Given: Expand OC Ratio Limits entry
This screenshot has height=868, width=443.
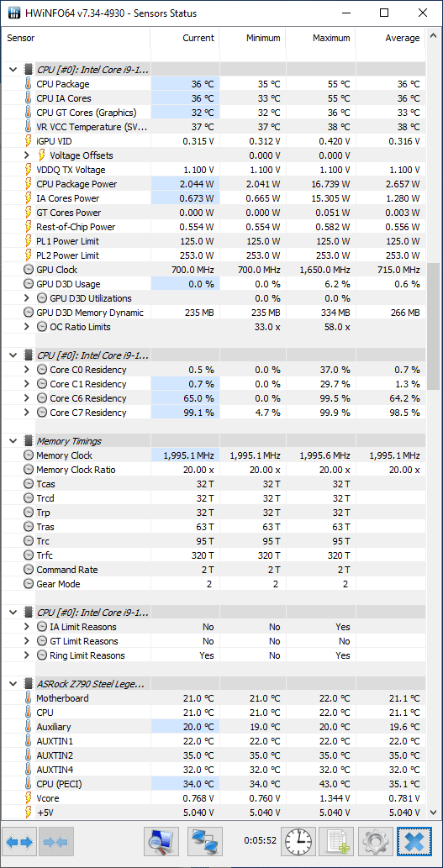Looking at the screenshot, I should click(27, 327).
